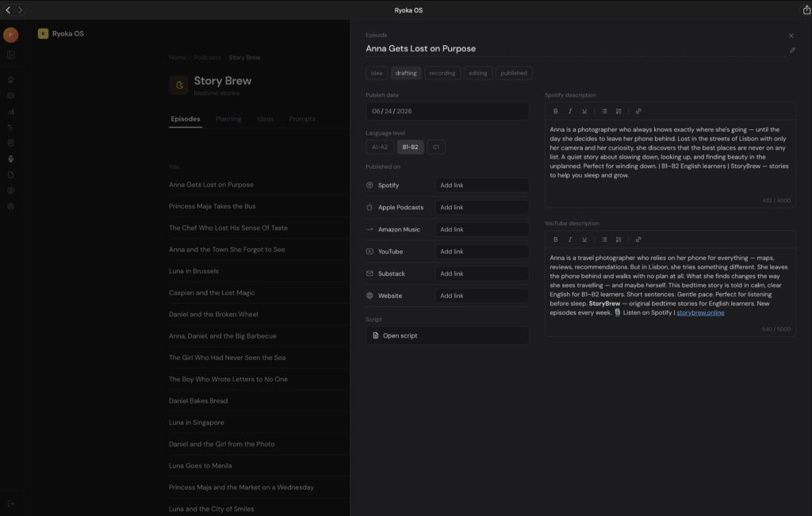Screen dimensions: 812x516
Task: Insert numbered list in YouTube description
Action: tap(619, 239)
